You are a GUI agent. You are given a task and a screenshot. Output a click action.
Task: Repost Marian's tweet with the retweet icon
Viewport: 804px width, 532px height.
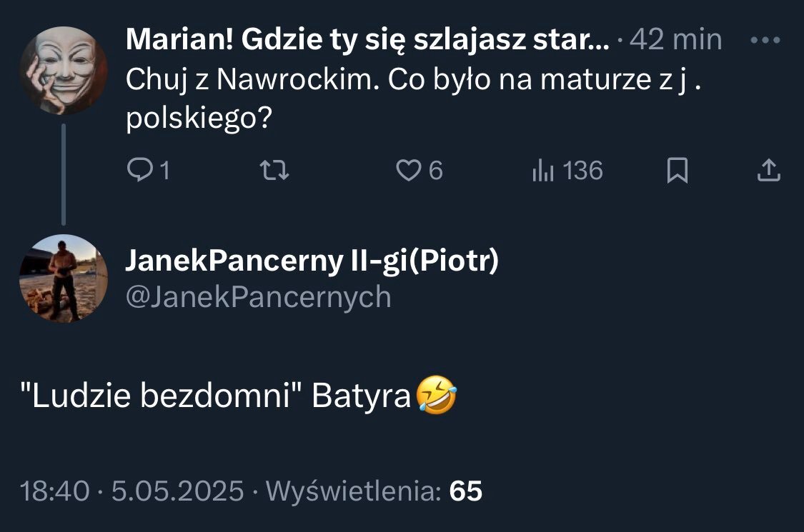(x=274, y=170)
